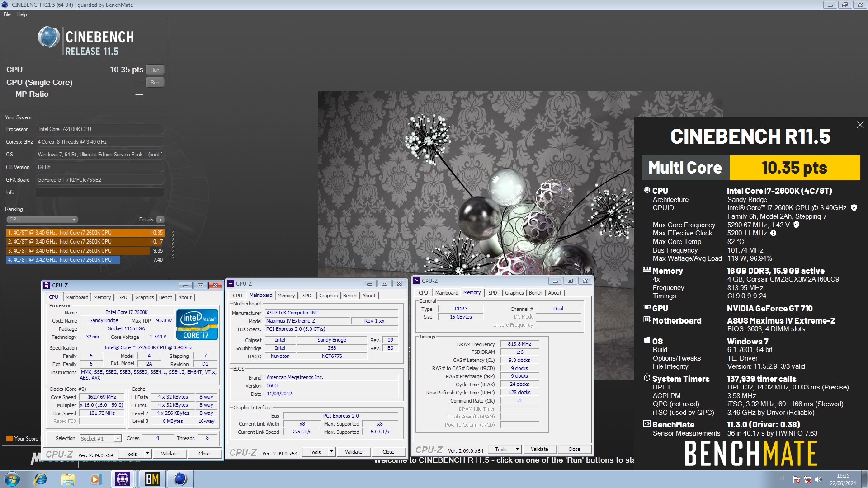Click the CPU-Z Mainboard window title icon

(231, 283)
